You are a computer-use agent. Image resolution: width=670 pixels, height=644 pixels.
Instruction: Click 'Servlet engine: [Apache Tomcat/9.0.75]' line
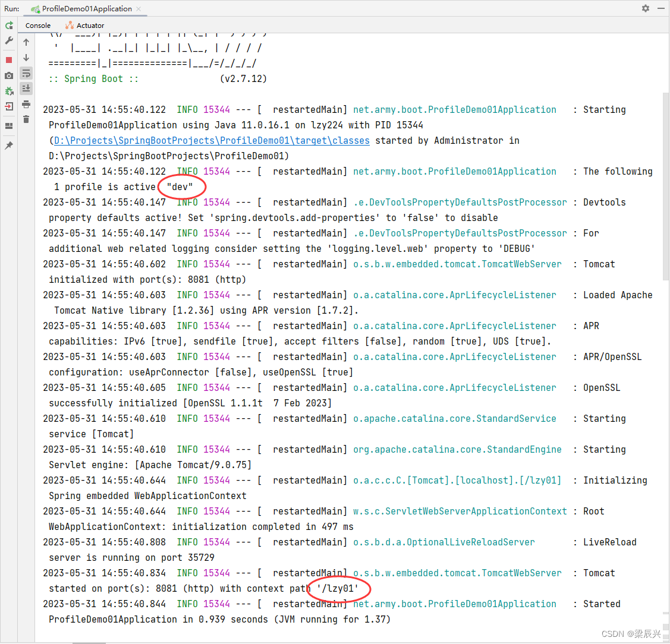coord(150,465)
